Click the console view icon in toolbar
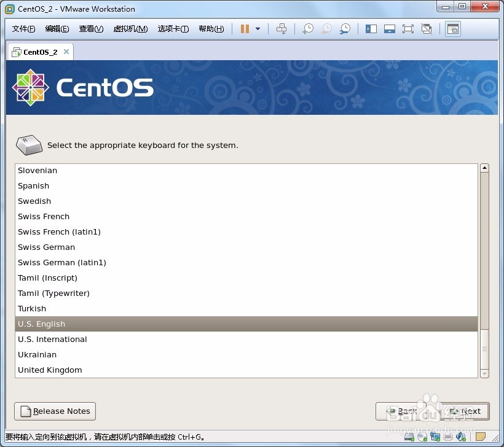 453,29
